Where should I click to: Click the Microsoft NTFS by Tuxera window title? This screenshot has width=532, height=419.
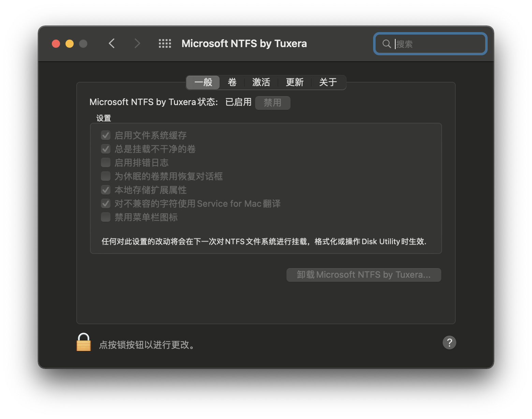point(244,44)
